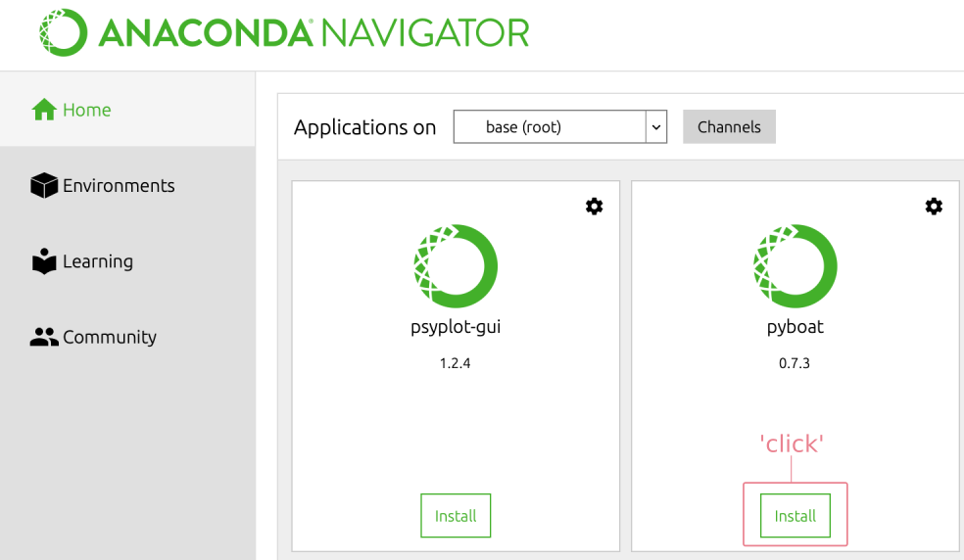Install the pyboat application
The height and width of the screenshot is (560, 964).
[x=795, y=516]
